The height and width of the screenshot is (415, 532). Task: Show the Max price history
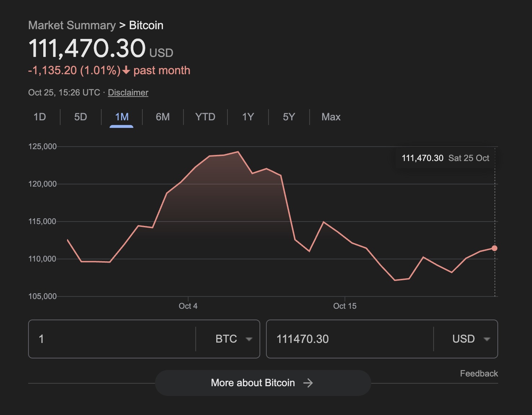[x=331, y=117]
